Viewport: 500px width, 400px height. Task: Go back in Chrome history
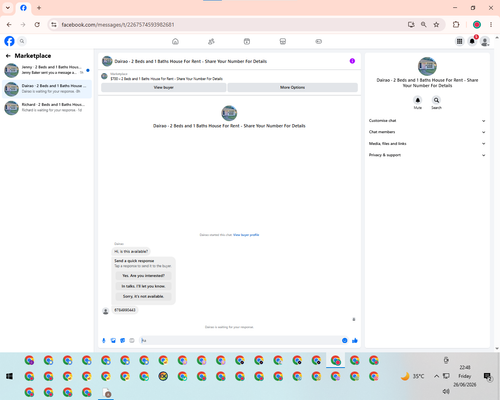coord(9,25)
